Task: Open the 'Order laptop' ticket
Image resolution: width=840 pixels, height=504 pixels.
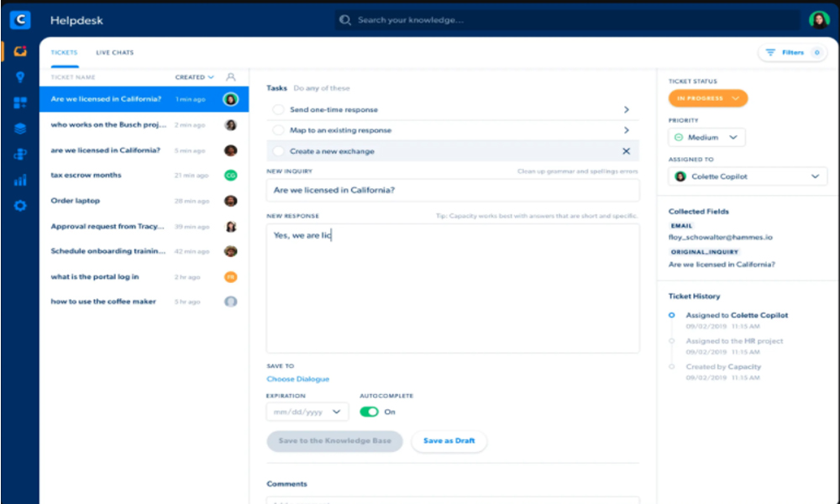Action: 144,201
